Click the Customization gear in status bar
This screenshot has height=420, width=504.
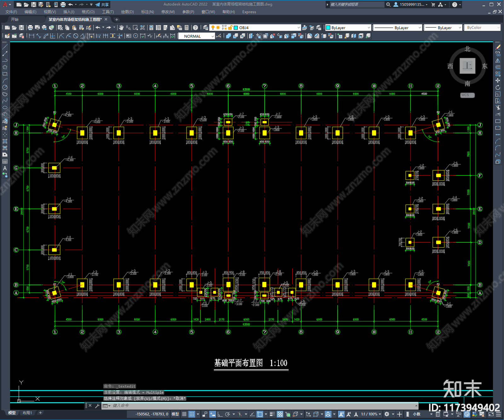point(387,414)
